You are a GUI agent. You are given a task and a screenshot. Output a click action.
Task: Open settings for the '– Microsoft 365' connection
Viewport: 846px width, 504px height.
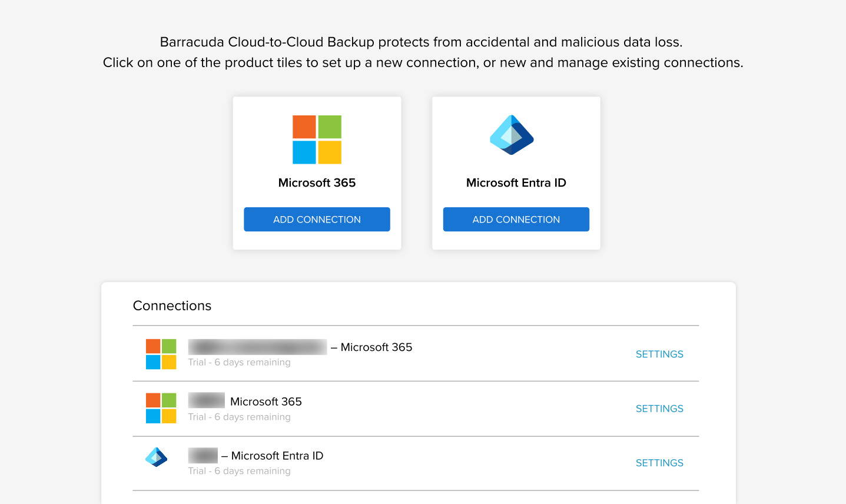659,354
